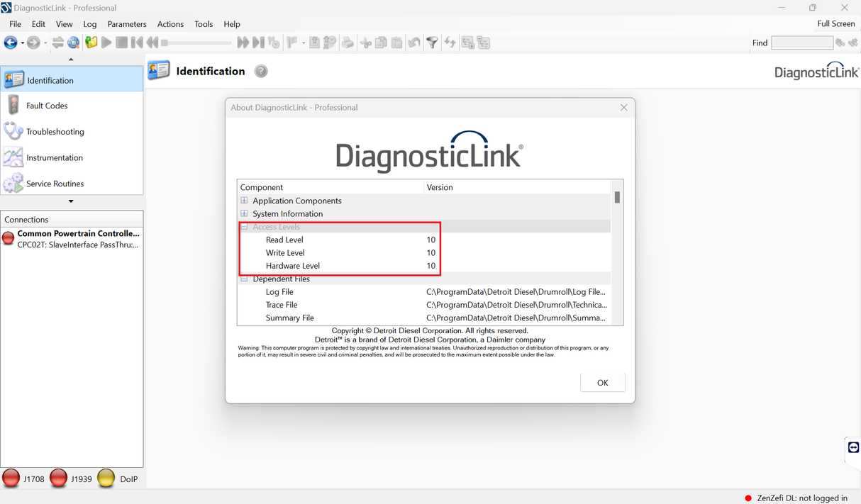Open the Troubleshooting panel
This screenshot has height=504, width=861.
click(55, 131)
